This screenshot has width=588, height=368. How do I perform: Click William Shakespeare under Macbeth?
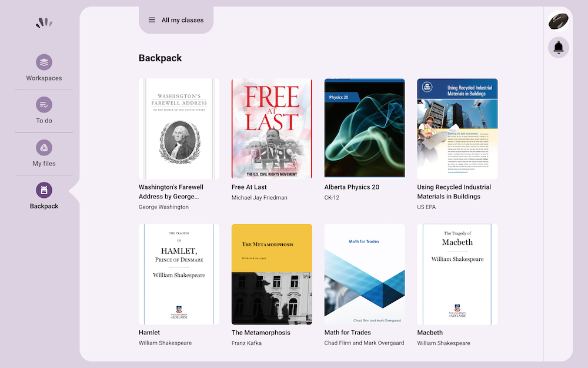coord(443,343)
